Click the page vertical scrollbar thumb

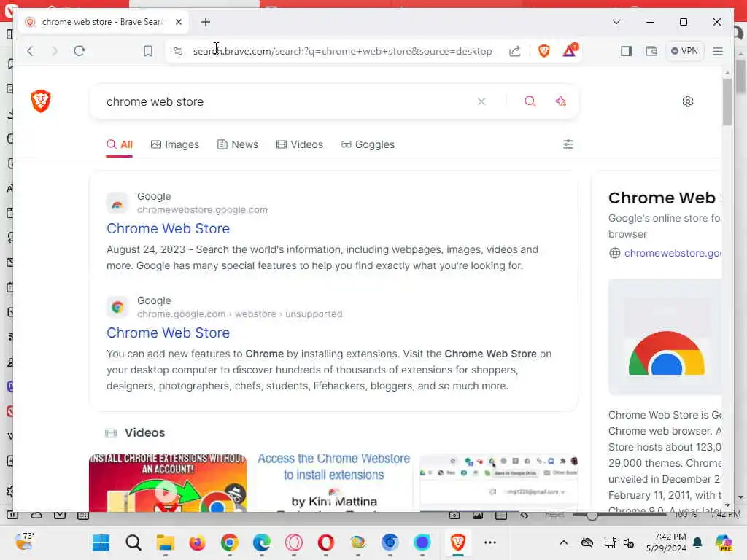click(727, 101)
